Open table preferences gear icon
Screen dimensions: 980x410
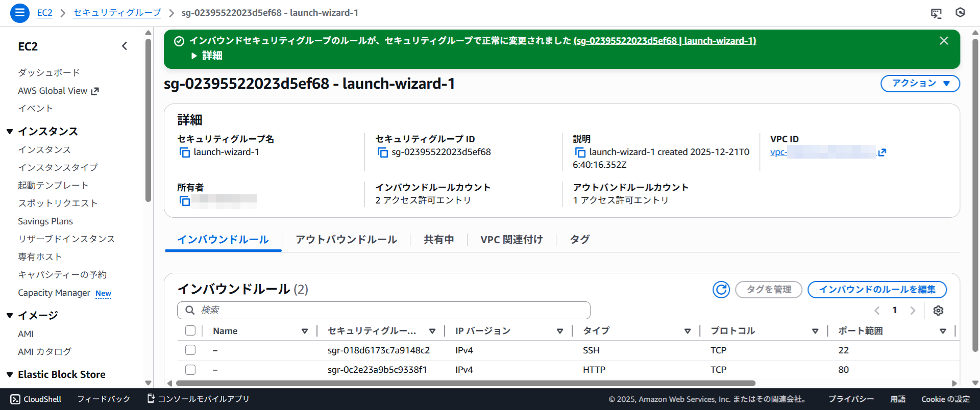[x=938, y=311]
